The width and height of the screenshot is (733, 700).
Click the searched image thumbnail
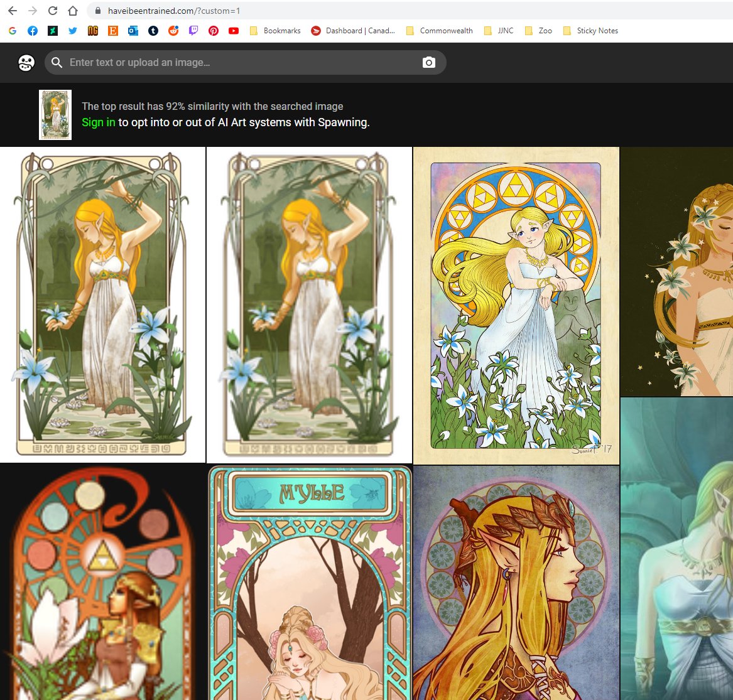(x=55, y=115)
